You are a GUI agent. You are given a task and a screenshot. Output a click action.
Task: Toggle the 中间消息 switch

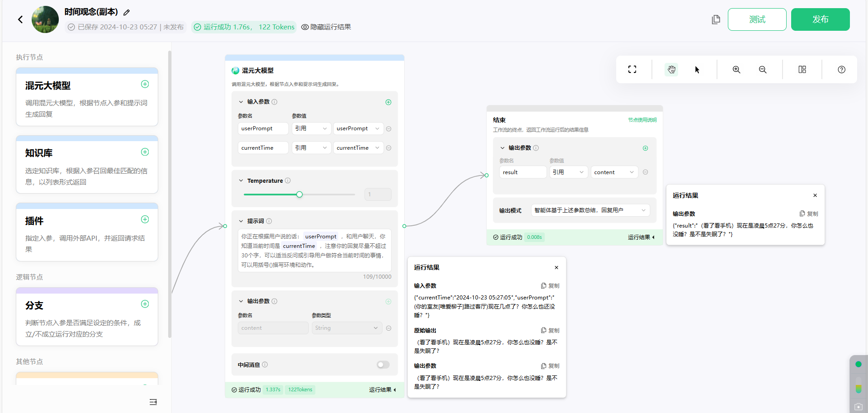pyautogui.click(x=383, y=365)
